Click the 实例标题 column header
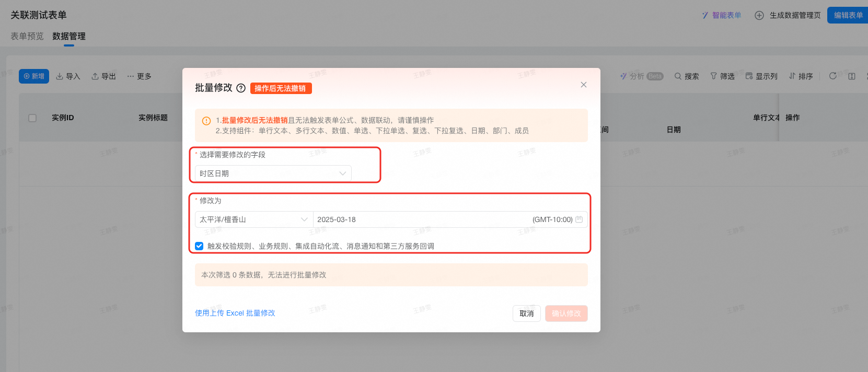Screen dimensions: 868x372 click(153, 118)
